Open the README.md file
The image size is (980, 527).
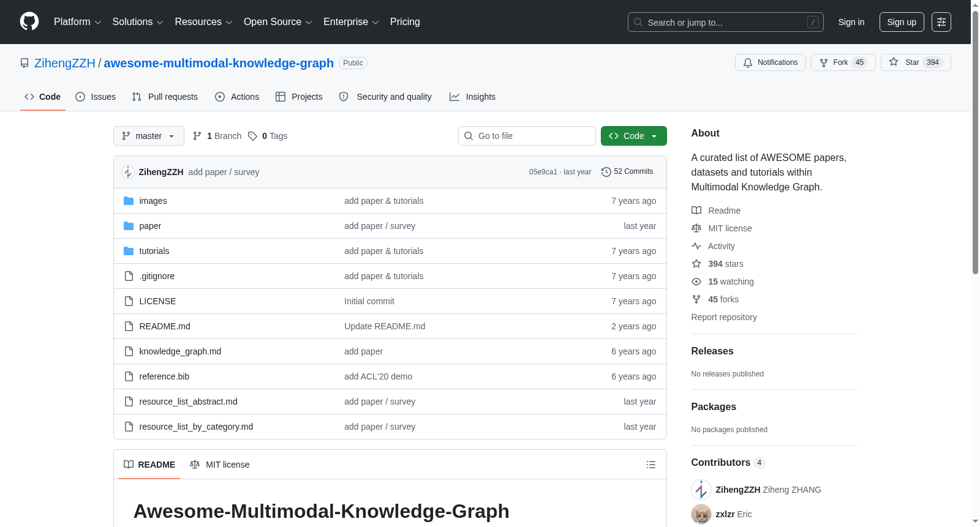pyautogui.click(x=165, y=326)
